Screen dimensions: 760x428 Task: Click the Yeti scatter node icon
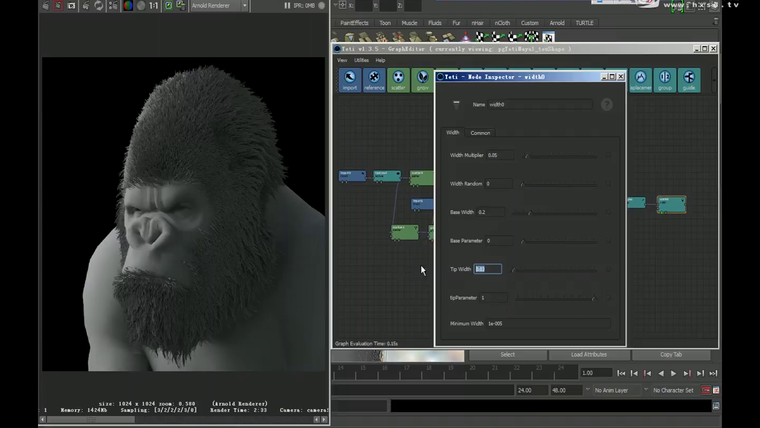(x=399, y=79)
